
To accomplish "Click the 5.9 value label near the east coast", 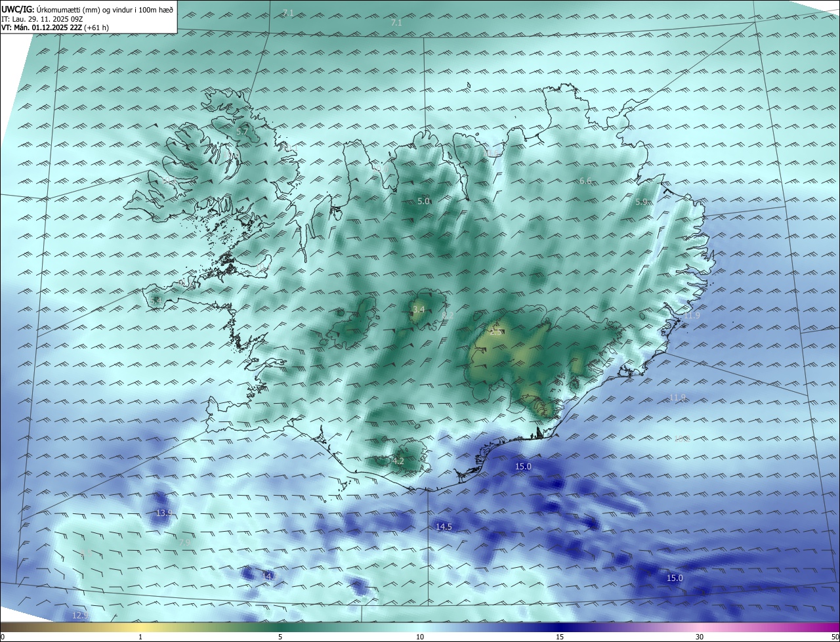I will click(x=642, y=202).
